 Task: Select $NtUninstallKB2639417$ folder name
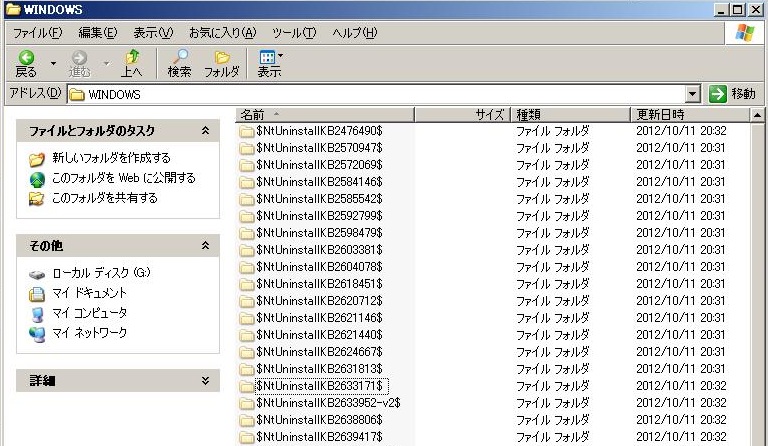(319, 437)
